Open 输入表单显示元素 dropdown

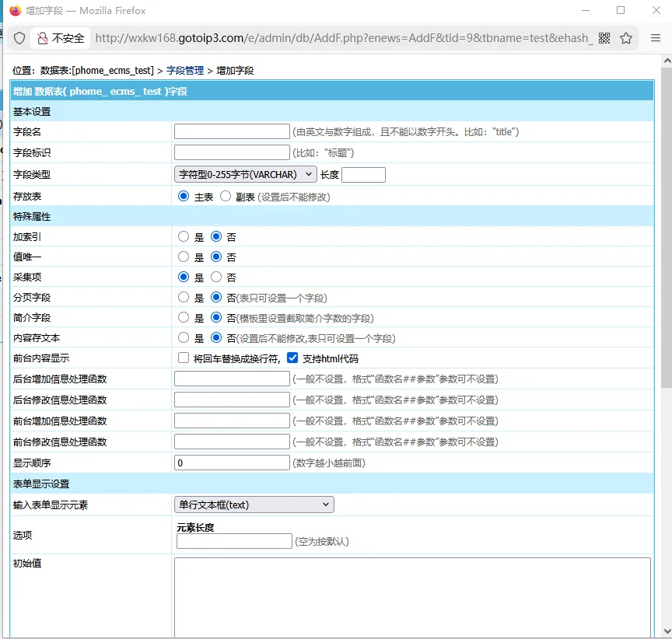254,505
